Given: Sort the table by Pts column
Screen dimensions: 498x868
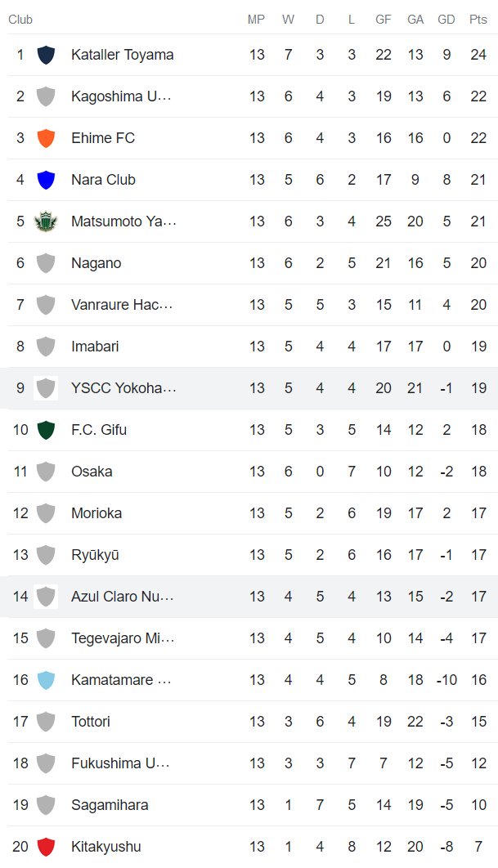Looking at the screenshot, I should tap(478, 19).
